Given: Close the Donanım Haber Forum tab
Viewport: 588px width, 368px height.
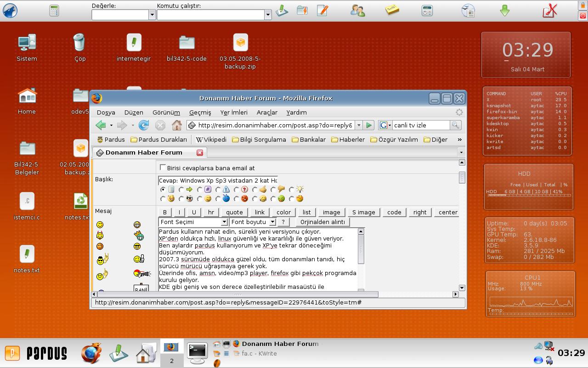Looking at the screenshot, I should [x=200, y=152].
